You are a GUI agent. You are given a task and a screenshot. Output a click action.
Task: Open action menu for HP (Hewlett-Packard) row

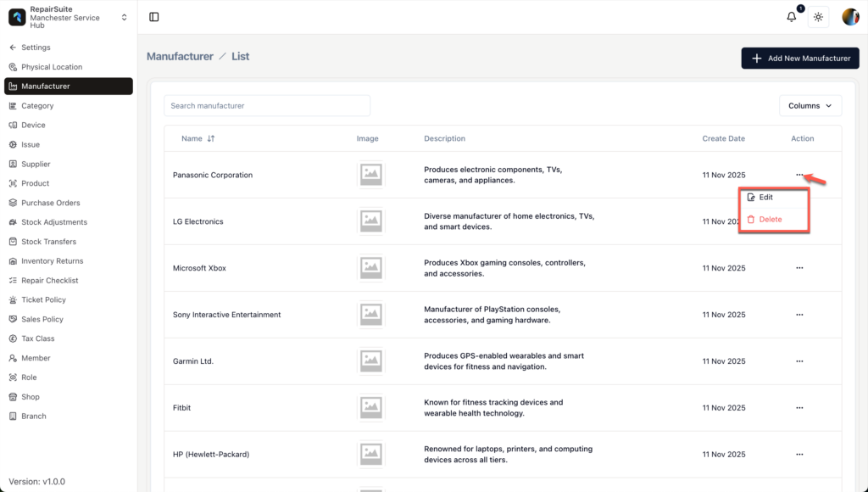pyautogui.click(x=799, y=455)
